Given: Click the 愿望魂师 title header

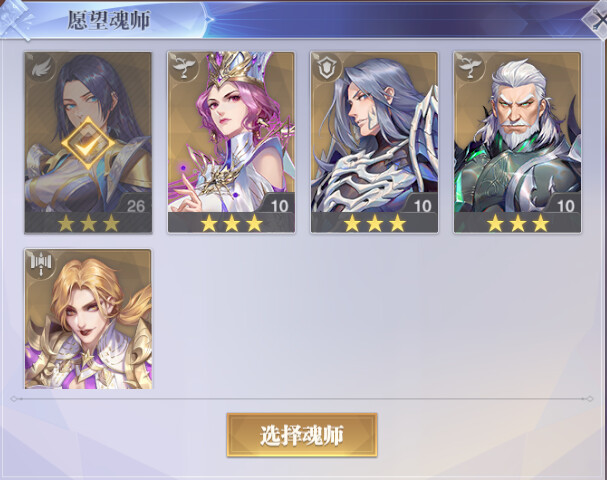Looking at the screenshot, I should pos(109,20).
